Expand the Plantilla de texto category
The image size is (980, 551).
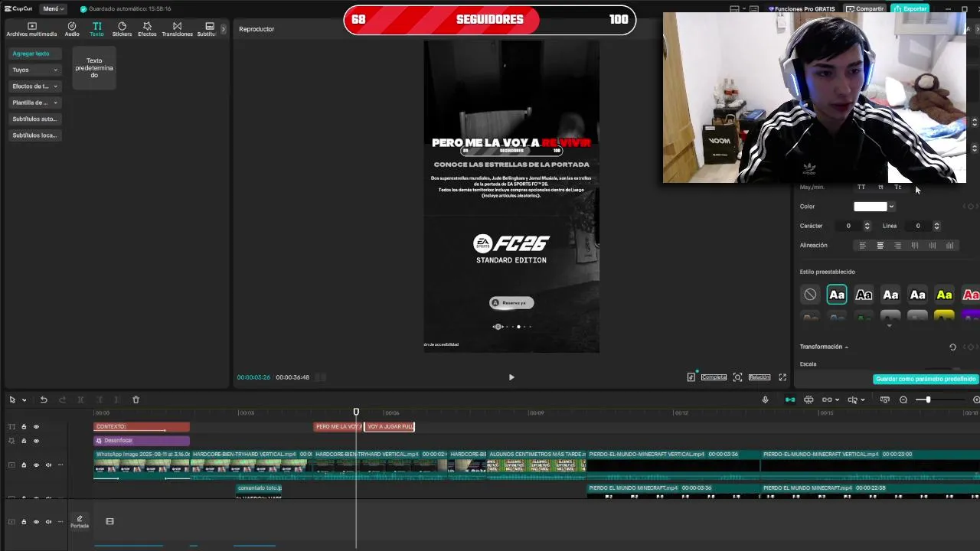pyautogui.click(x=34, y=103)
